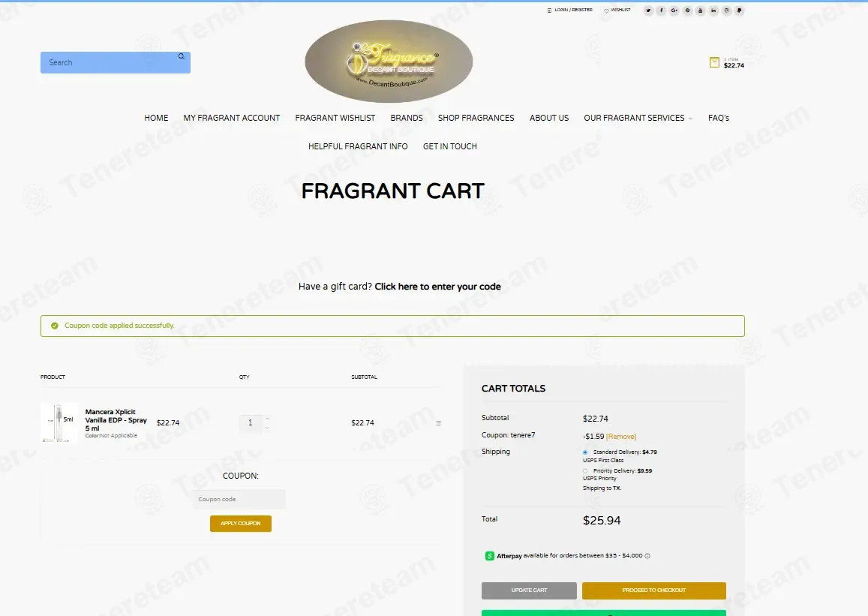Open the Get In Touch menu item
868x616 pixels.
coord(450,146)
